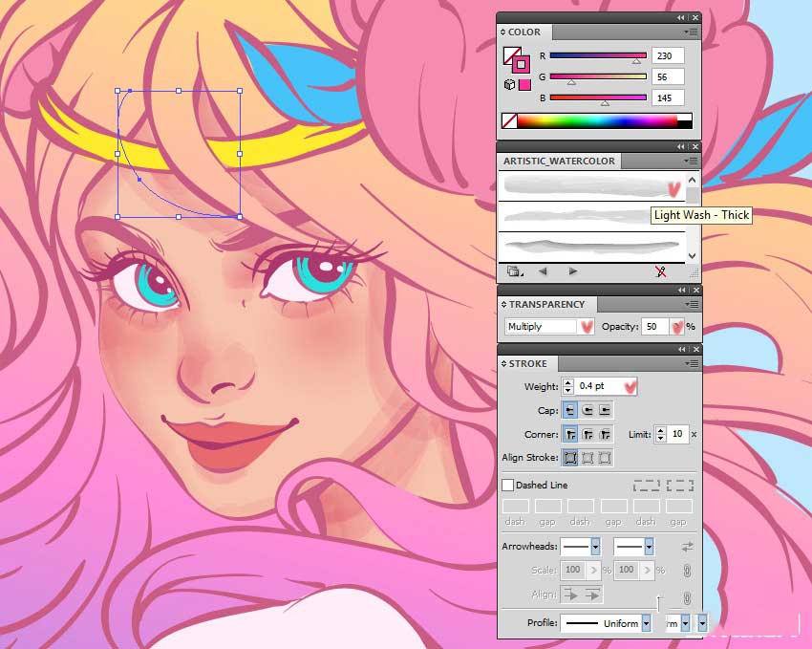Viewport: 812px width, 649px height.
Task: Collapse the Color panel with double arrows
Action: (x=680, y=17)
